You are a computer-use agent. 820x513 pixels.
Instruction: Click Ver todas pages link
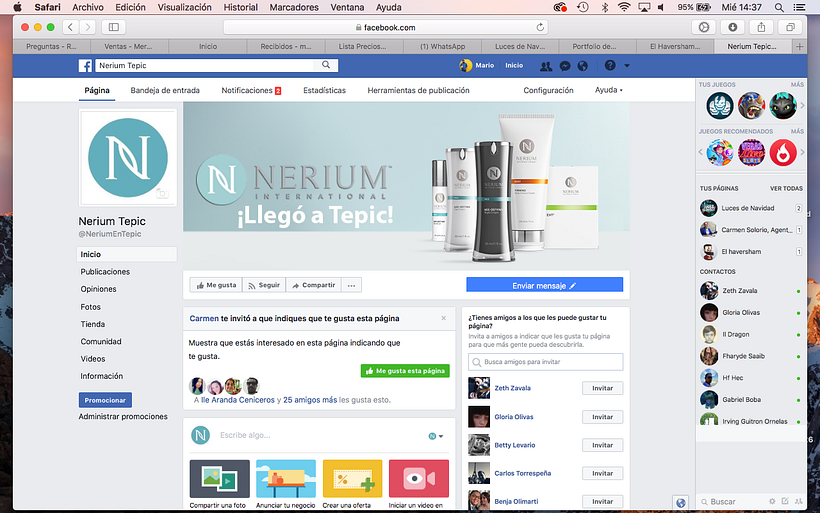tap(786, 188)
